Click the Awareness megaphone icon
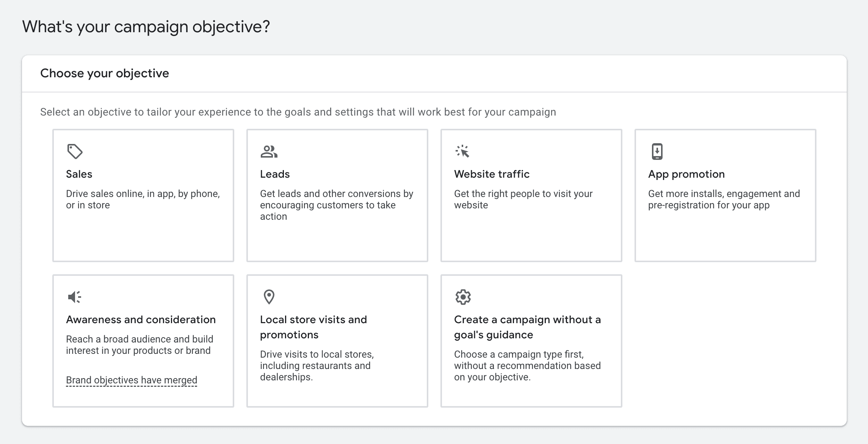 74,297
